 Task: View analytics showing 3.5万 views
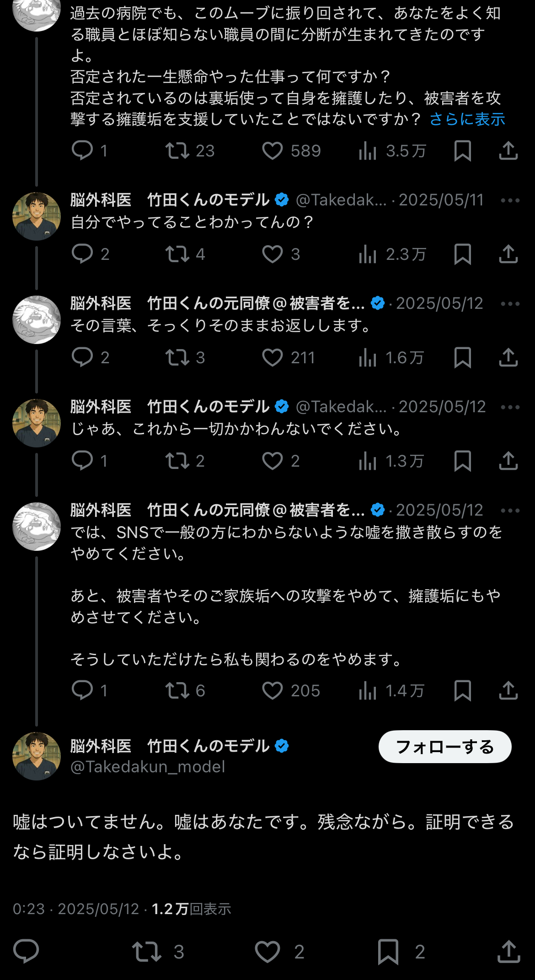click(368, 151)
